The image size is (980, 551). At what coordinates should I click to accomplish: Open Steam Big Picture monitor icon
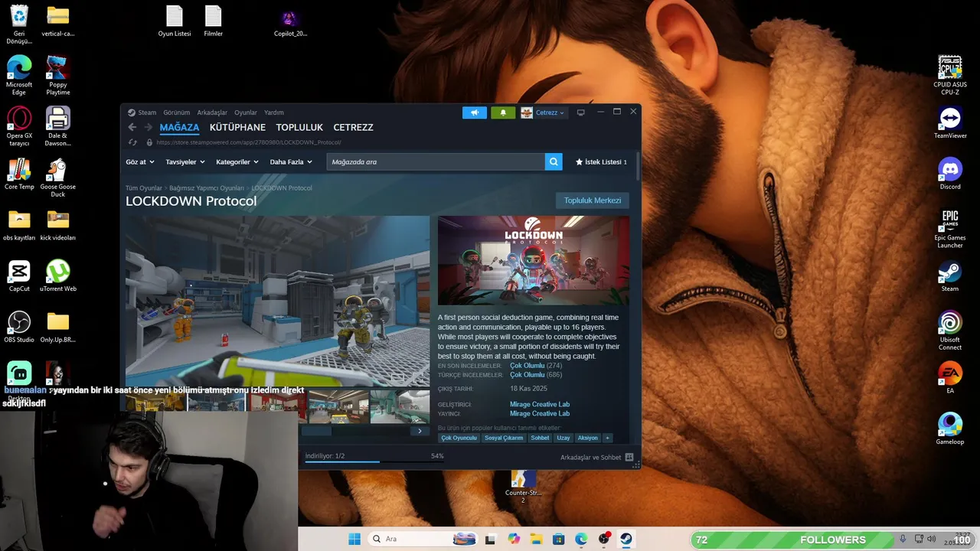click(580, 112)
